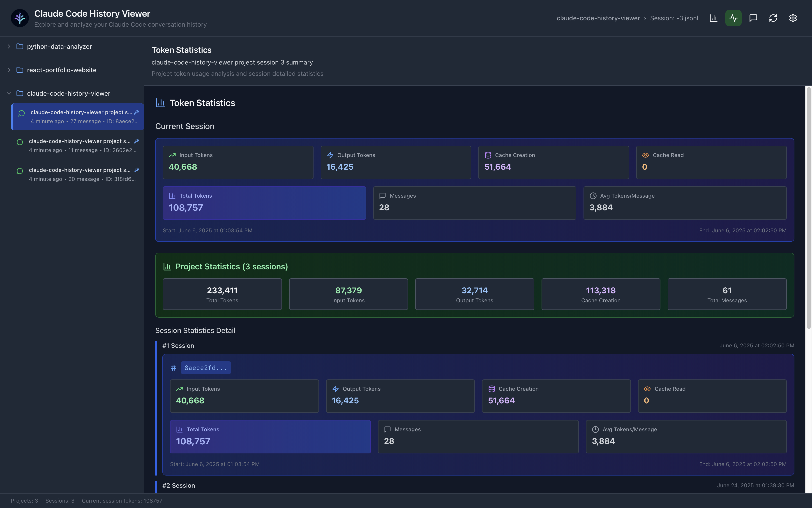Click the June 24, 2025 at 01:39:30 PM timestamp
The height and width of the screenshot is (508, 812).
756,485
